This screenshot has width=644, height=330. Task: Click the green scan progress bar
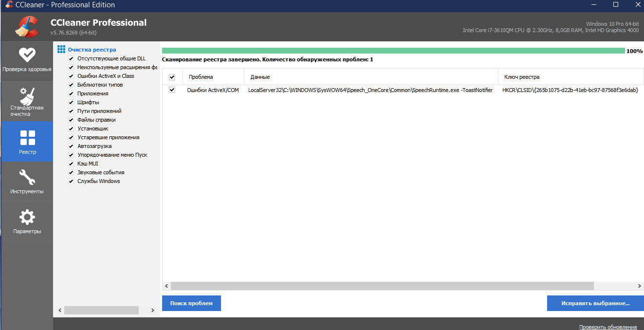click(x=393, y=51)
